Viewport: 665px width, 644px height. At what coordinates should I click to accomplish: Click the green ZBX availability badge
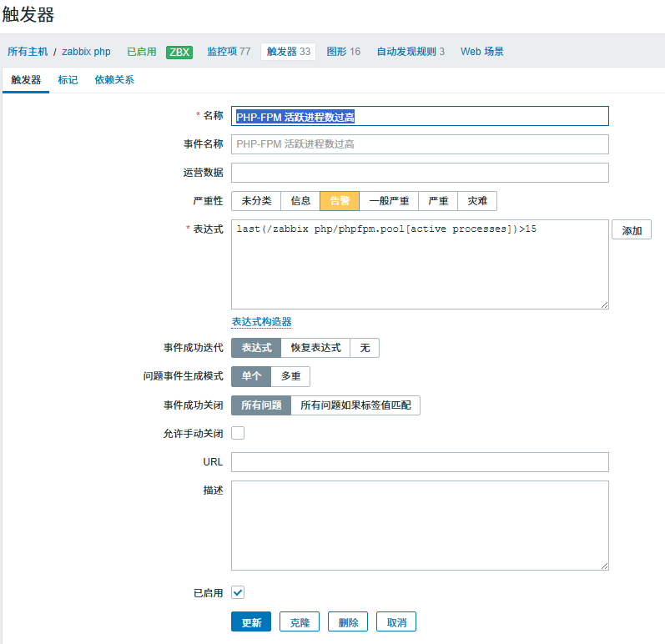pos(179,53)
